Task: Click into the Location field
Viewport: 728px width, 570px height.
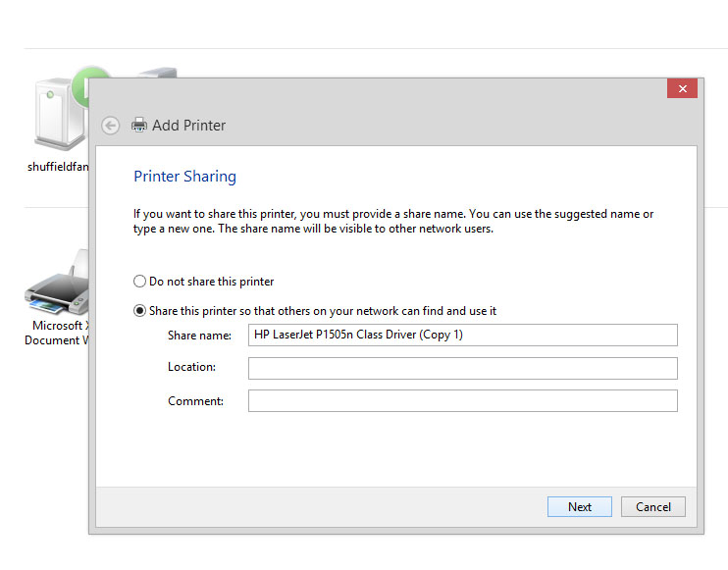Action: coord(463,368)
